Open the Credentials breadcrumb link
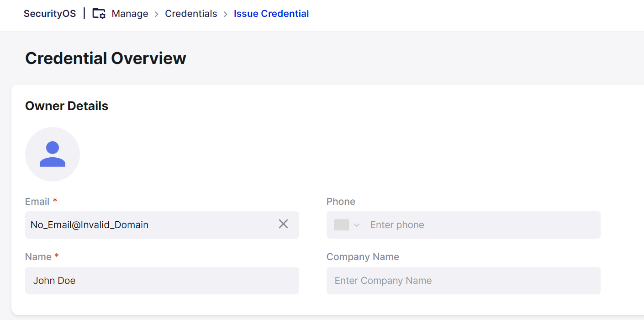The height and width of the screenshot is (320, 644). pyautogui.click(x=191, y=14)
